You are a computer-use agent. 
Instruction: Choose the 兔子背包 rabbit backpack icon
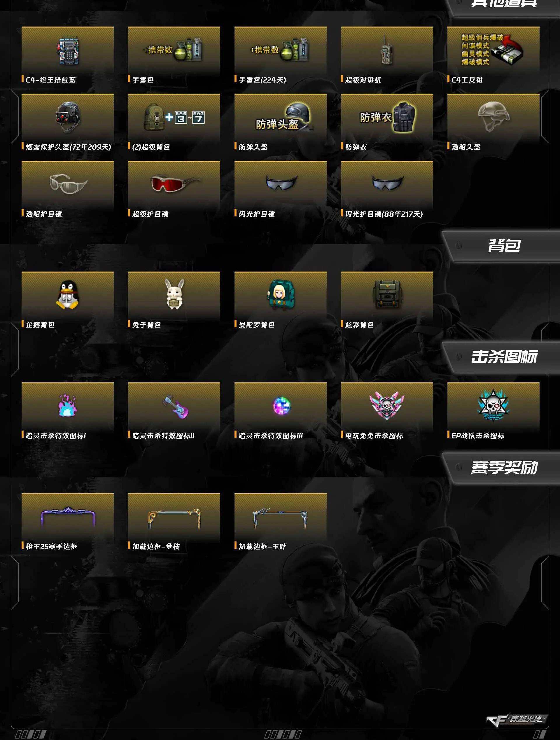[174, 294]
